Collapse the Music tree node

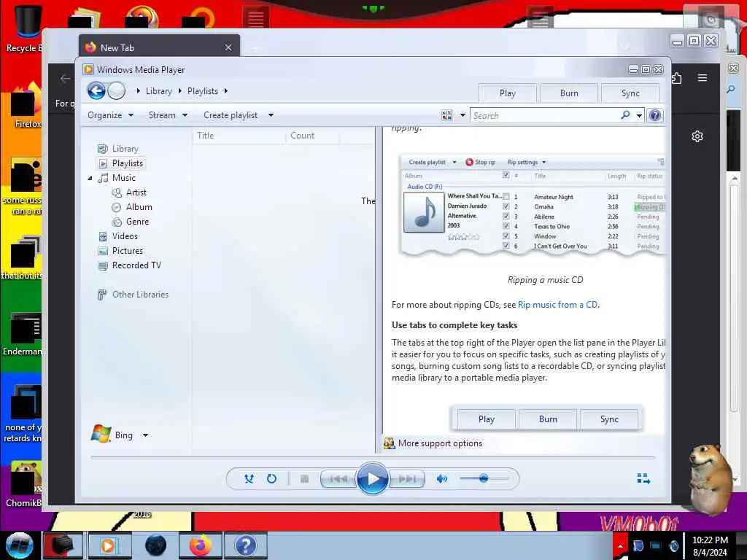(x=90, y=178)
